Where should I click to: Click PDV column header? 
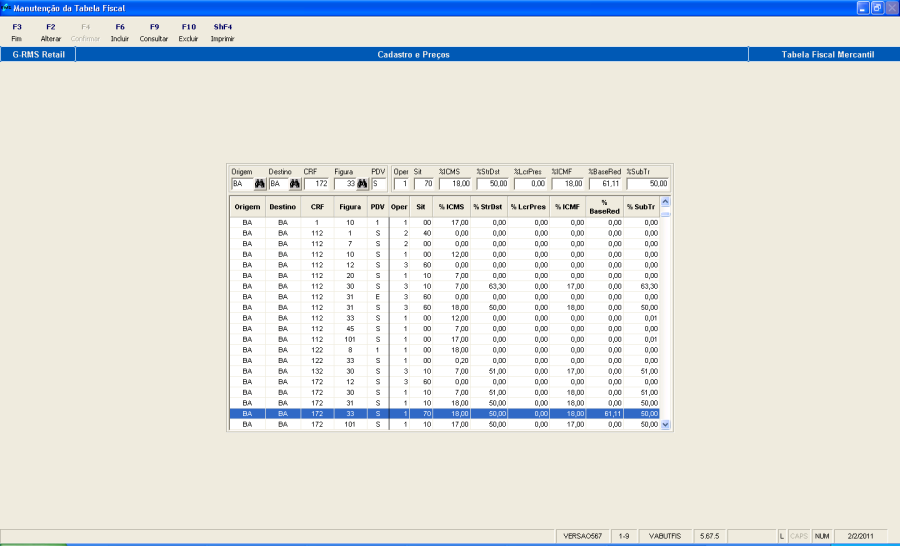coord(378,207)
